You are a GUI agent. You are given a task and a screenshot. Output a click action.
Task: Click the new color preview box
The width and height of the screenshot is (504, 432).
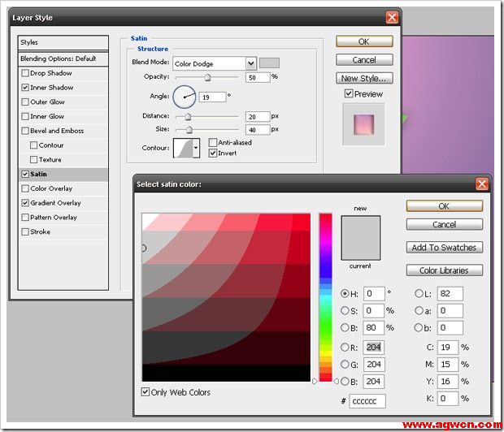(361, 227)
